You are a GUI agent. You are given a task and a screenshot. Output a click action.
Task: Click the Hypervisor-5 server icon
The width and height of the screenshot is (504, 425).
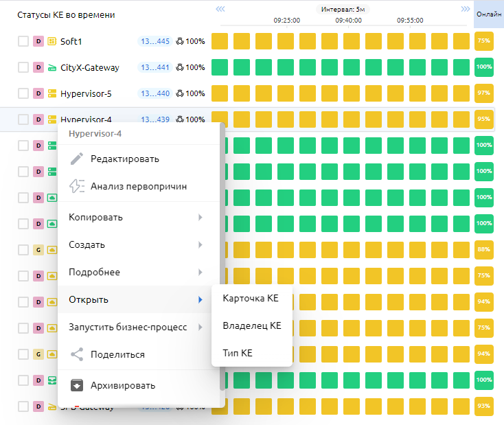click(51, 93)
